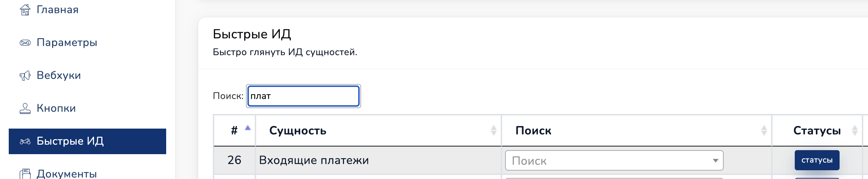The image size is (868, 179).
Task: Click the Документы sidebar icon
Action: tap(25, 174)
